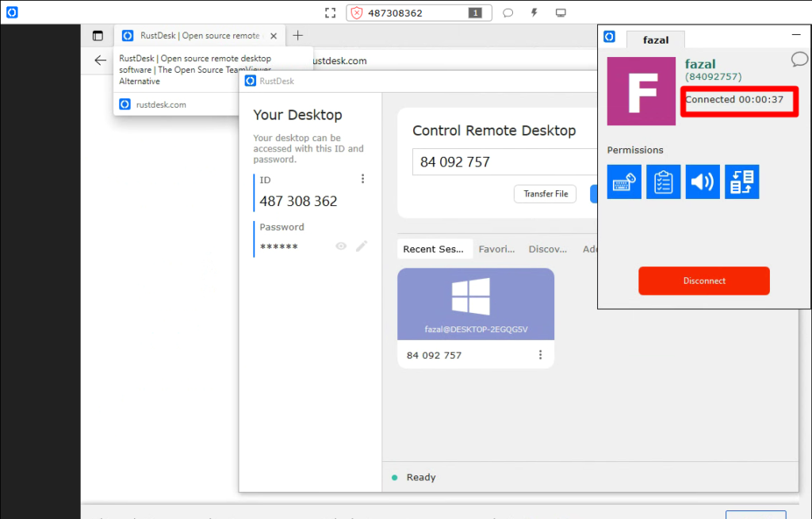
Task: Click the RustDesk icon in the app window title bar
Action: (251, 81)
